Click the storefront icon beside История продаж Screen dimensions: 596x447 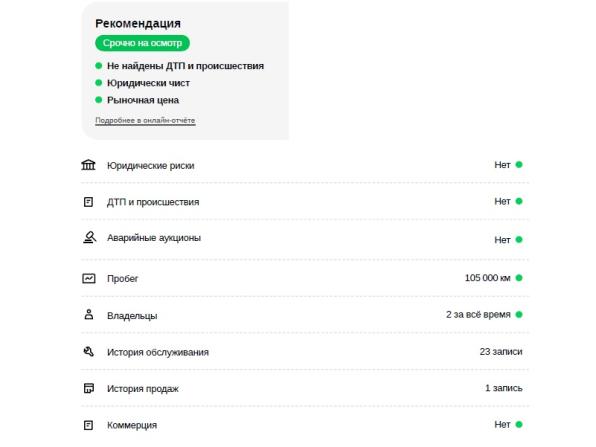89,388
